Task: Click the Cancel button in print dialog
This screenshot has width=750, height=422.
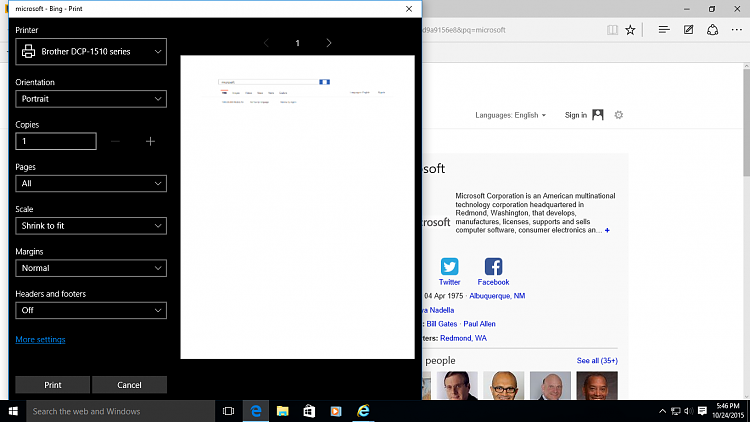Action: [x=129, y=385]
